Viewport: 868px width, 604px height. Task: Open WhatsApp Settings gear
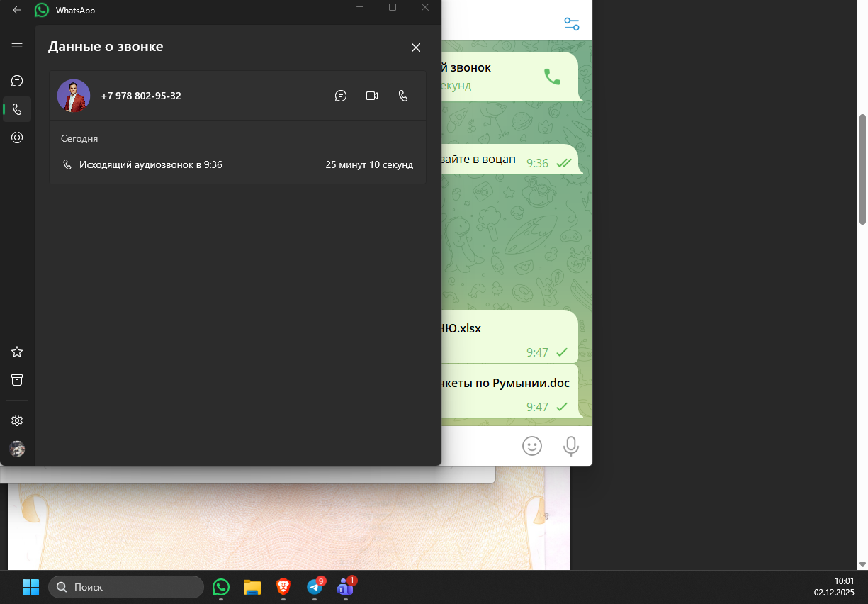[x=17, y=420]
